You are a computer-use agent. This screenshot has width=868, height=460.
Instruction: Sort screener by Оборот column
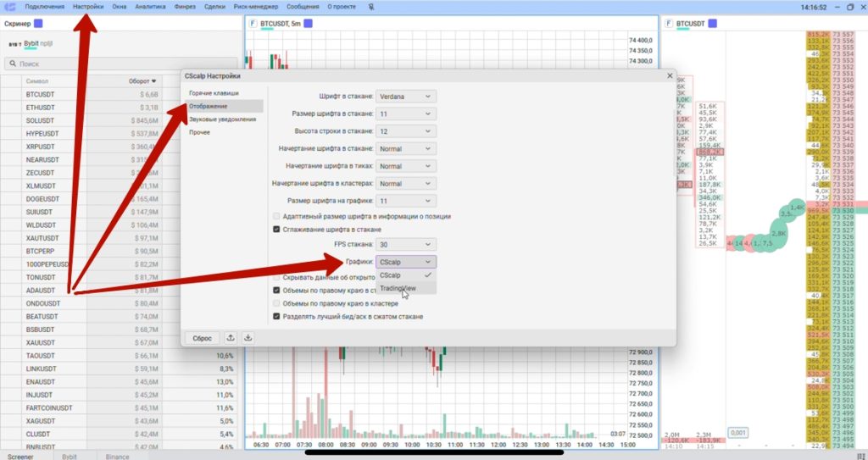pyautogui.click(x=142, y=80)
